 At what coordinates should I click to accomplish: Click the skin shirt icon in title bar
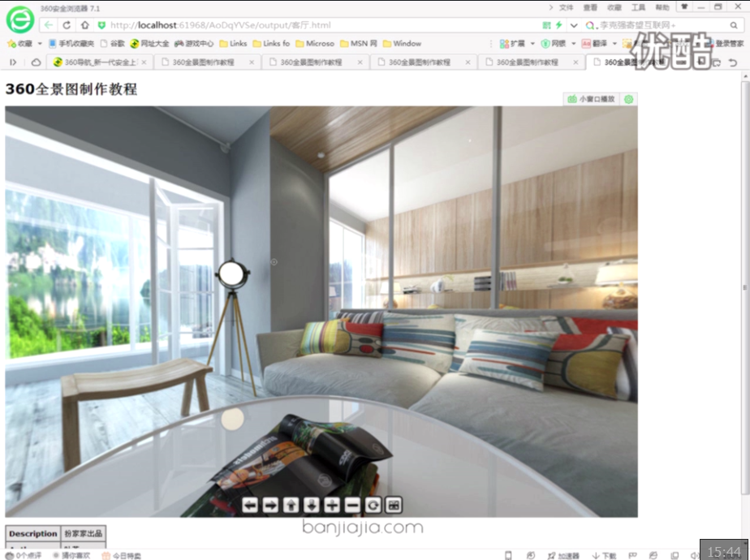pyautogui.click(x=684, y=6)
